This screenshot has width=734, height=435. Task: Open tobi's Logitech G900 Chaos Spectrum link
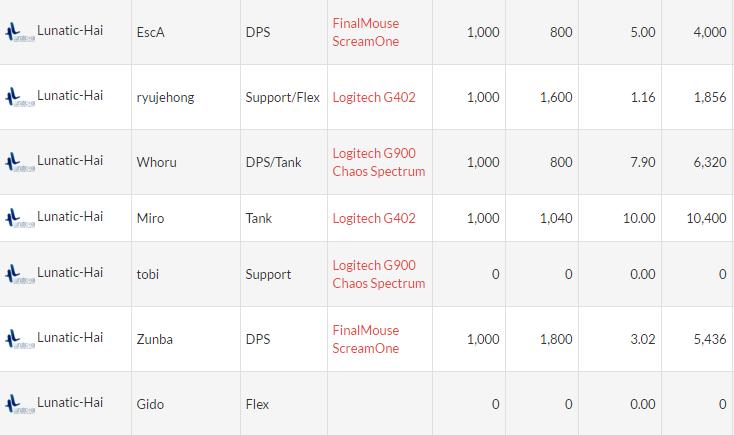(x=378, y=274)
